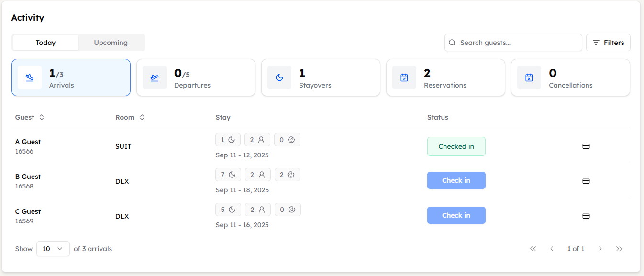Jump to the first page arrow
The image size is (644, 276).
(x=533, y=249)
